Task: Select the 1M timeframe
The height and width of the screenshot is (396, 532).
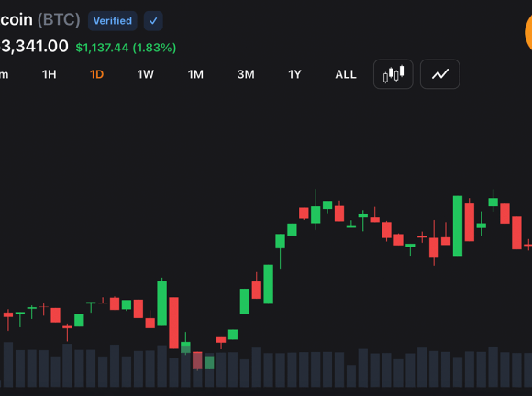Action: tap(195, 74)
